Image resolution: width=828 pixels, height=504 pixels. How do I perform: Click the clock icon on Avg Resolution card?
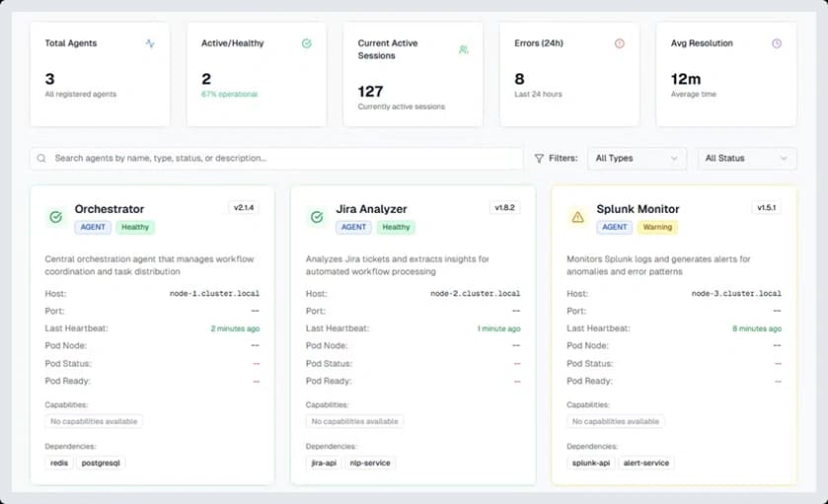coord(777,43)
